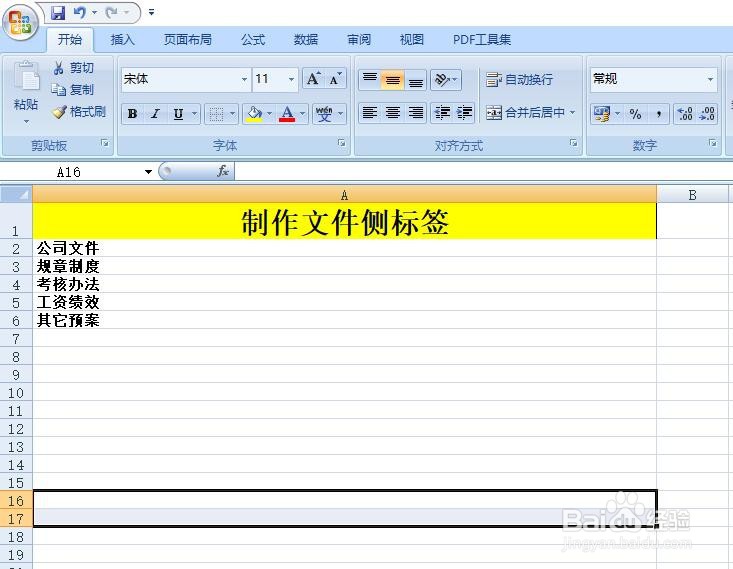Open the clipboard 剪贴板 dialog launcher
The image size is (733, 569).
(x=105, y=143)
